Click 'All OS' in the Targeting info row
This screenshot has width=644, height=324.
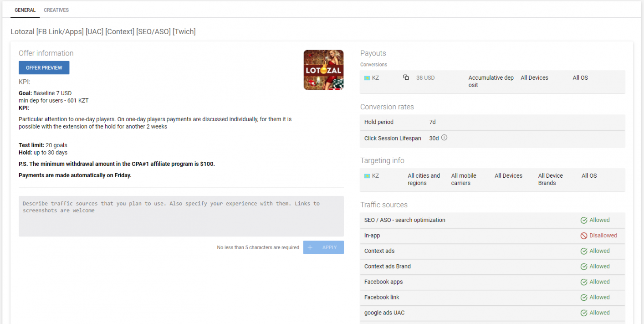click(589, 176)
